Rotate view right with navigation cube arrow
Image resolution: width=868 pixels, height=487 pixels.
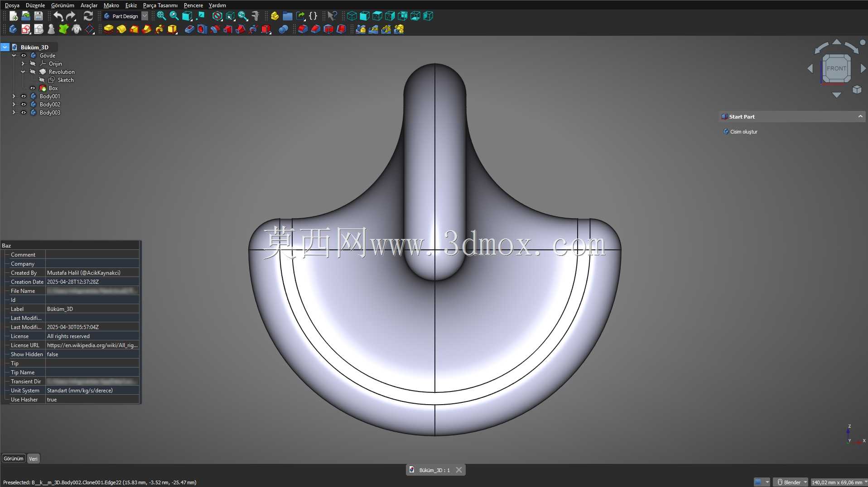pyautogui.click(x=863, y=68)
